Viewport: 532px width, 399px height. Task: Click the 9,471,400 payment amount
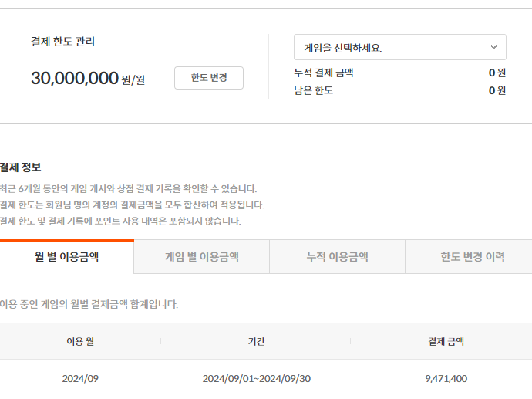(446, 379)
